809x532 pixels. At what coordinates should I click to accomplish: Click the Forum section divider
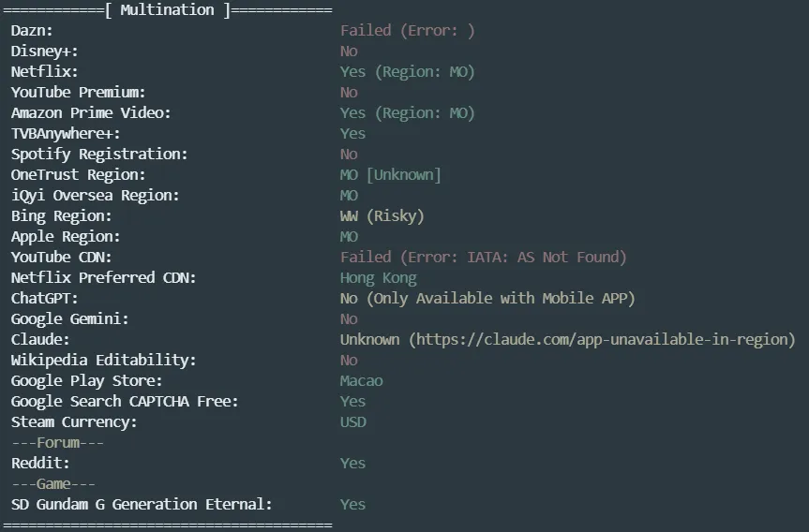pos(57,443)
